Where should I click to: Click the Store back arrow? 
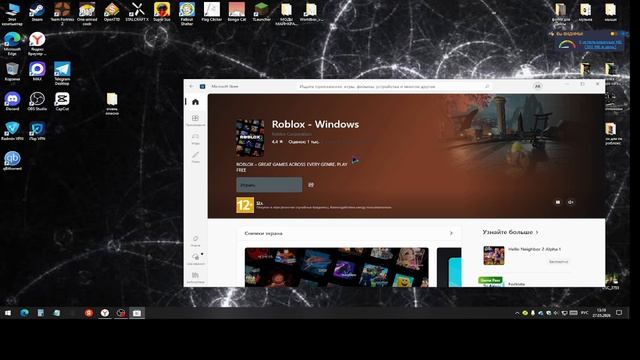(191, 86)
